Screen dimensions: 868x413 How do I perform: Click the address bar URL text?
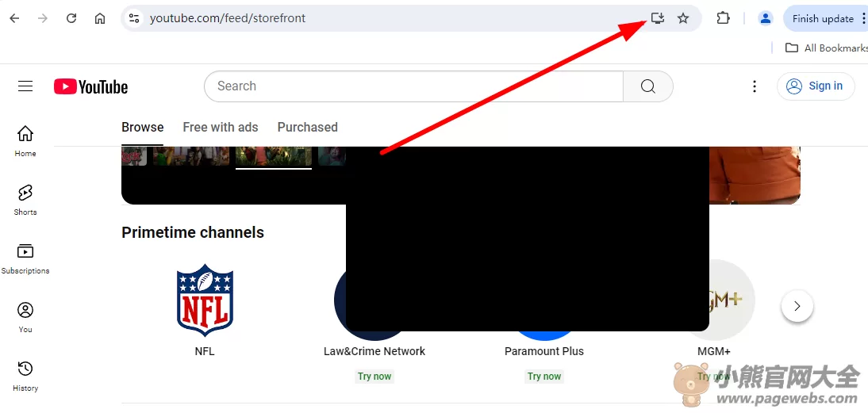228,18
